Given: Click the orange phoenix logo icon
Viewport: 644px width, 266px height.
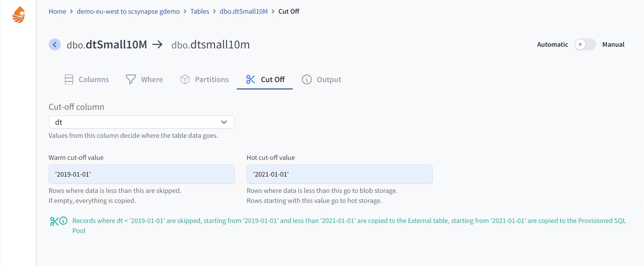Looking at the screenshot, I should click(19, 15).
